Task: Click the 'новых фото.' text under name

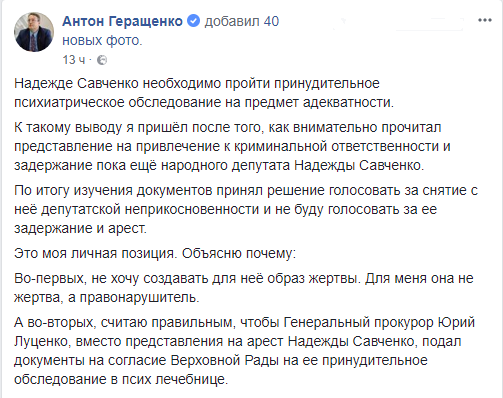Action: pyautogui.click(x=102, y=41)
